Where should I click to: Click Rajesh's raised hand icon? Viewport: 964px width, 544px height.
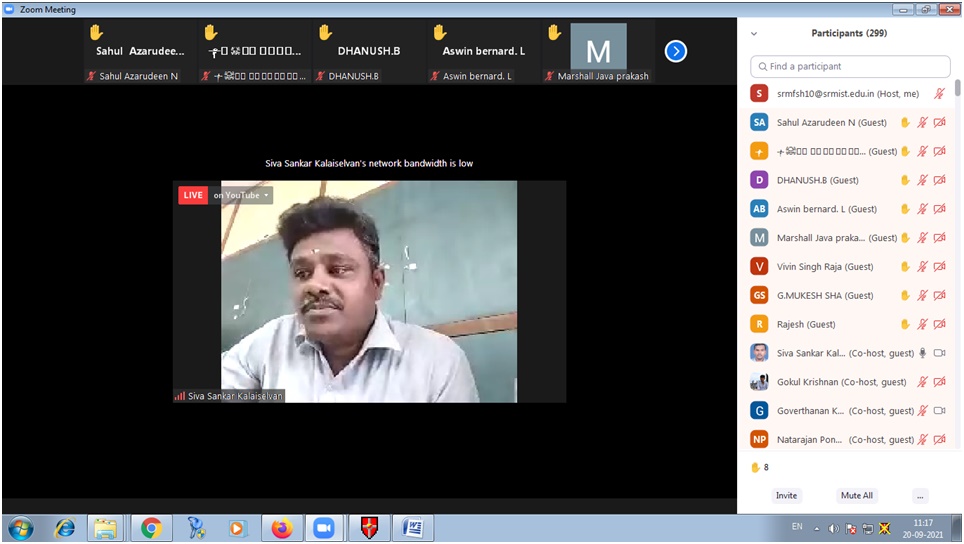[x=905, y=325]
